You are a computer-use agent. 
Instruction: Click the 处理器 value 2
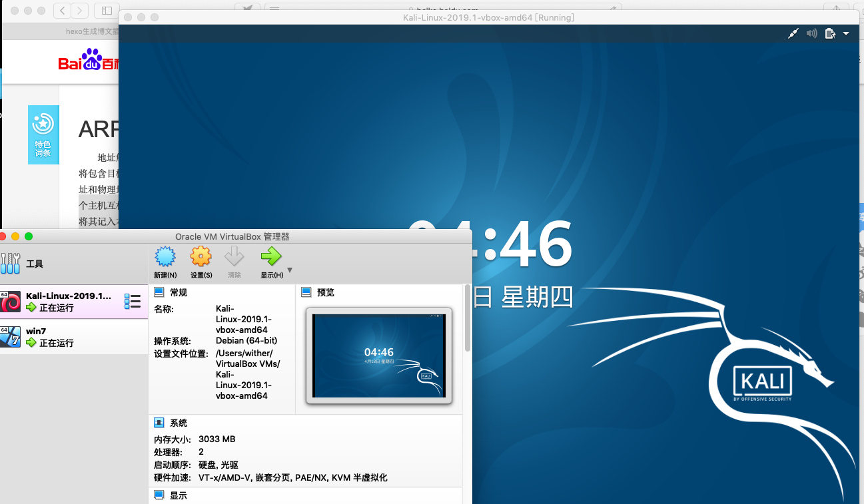click(201, 452)
